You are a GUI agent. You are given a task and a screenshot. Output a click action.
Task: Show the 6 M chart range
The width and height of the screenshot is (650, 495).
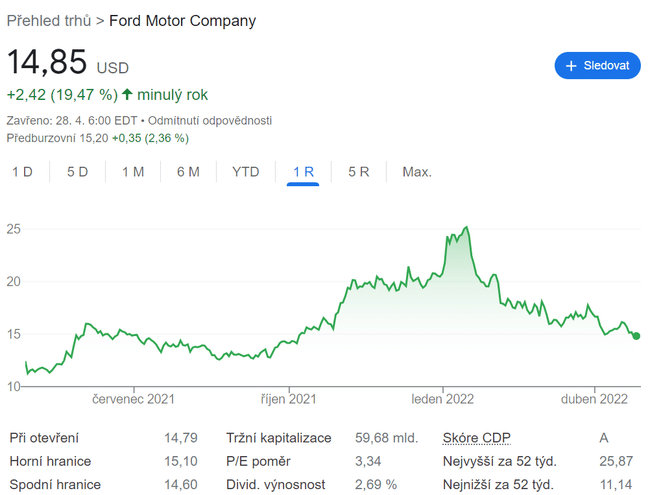coord(188,172)
